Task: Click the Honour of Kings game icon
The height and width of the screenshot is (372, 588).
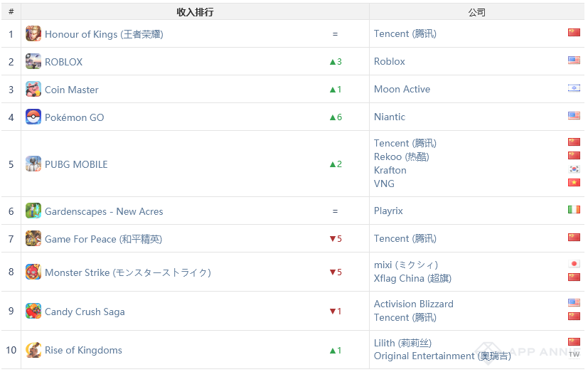Action: coord(33,33)
